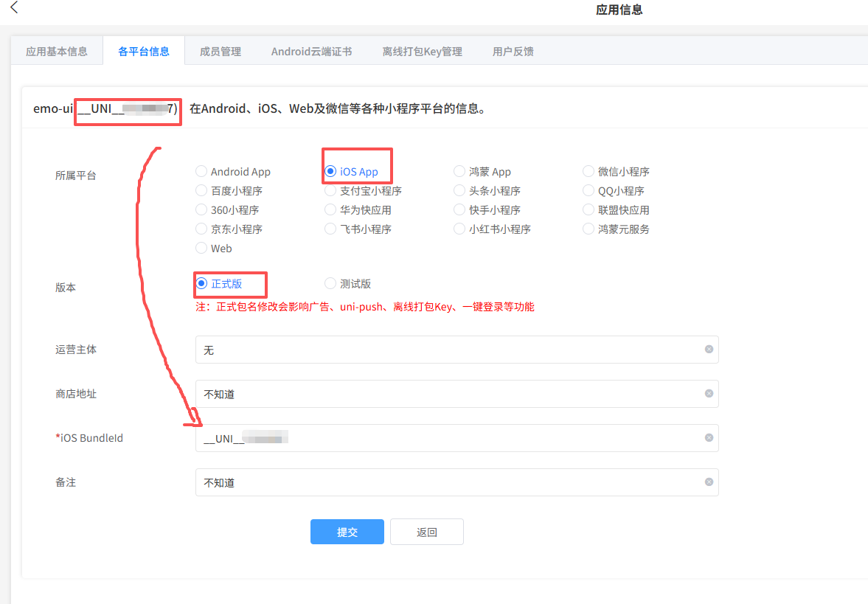Viewport: 868px width, 604px height.
Task: Click the 所属平台 label
Action: (x=76, y=176)
